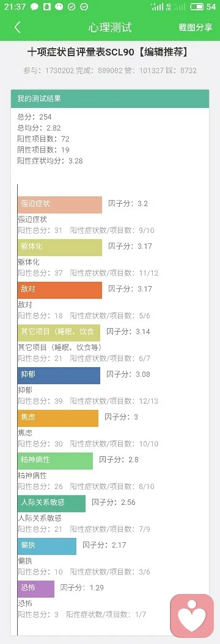Select the blue 抑郁 factor bar
Screen dimensions: 220x644
59,376
